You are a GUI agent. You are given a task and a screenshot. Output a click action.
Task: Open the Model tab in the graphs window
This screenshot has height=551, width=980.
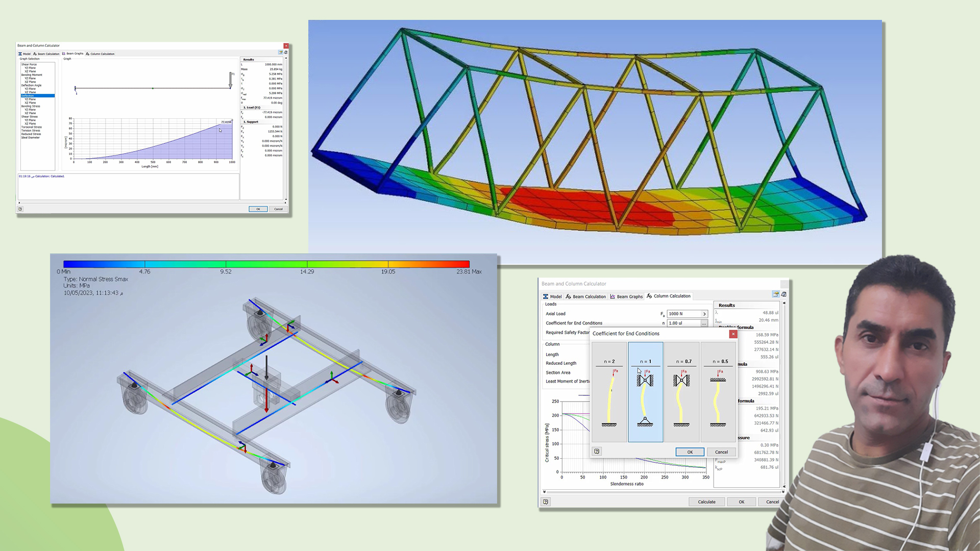24,54
